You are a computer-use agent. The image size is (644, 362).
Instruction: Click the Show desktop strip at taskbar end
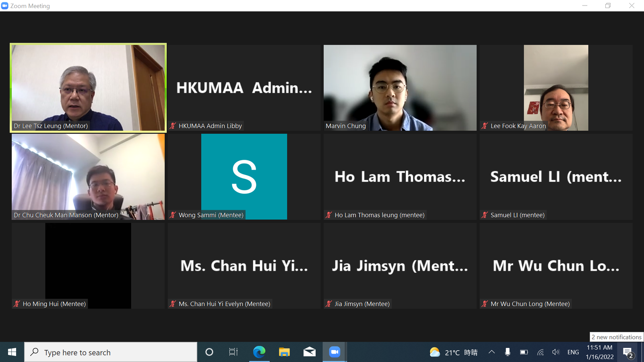(x=642, y=352)
